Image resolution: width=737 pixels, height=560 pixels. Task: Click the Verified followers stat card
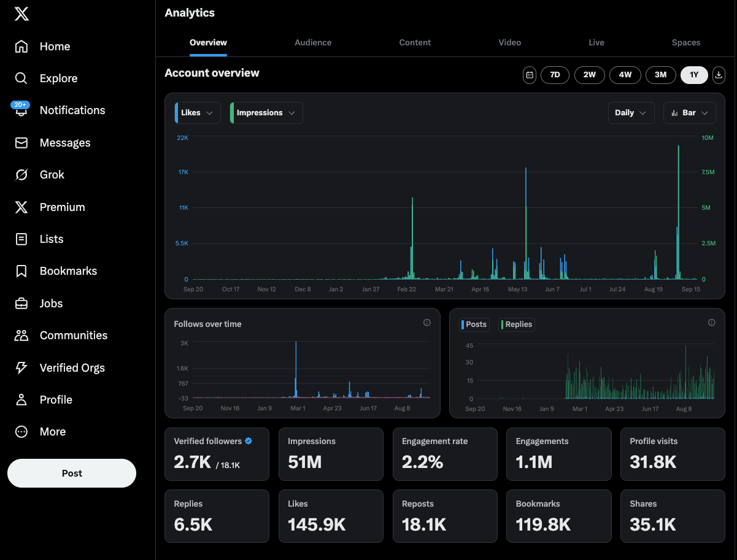pyautogui.click(x=217, y=454)
